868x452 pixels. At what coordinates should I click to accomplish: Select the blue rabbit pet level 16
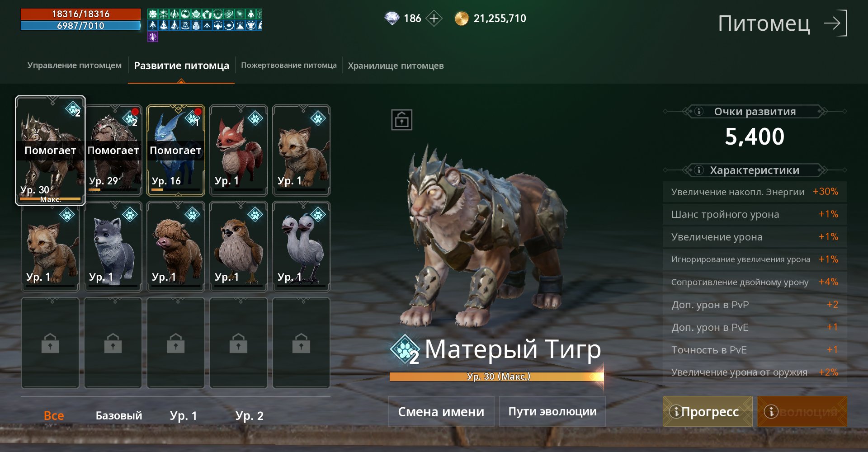pyautogui.click(x=176, y=151)
